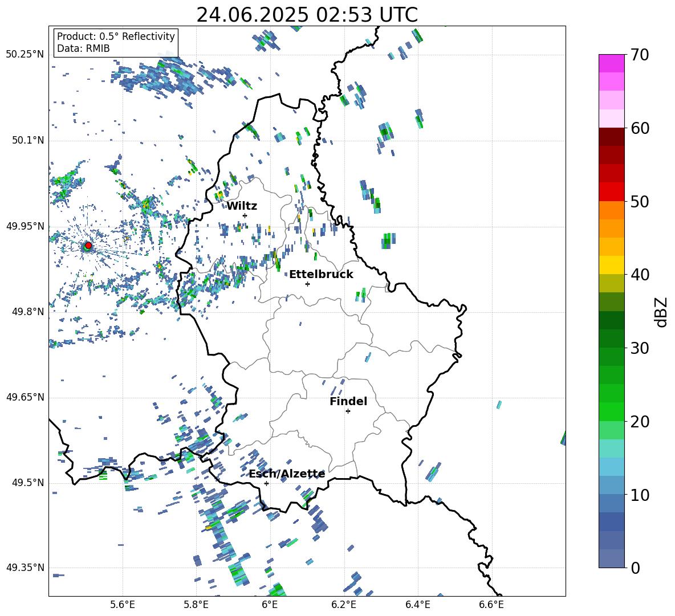
Task: Click the 49.5°N latitude label
Action: [28, 483]
